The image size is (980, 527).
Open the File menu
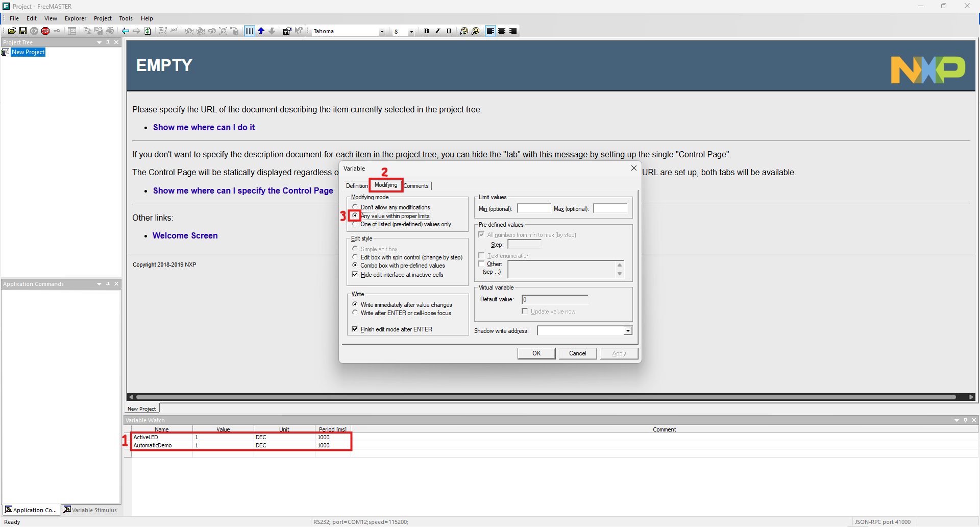14,18
